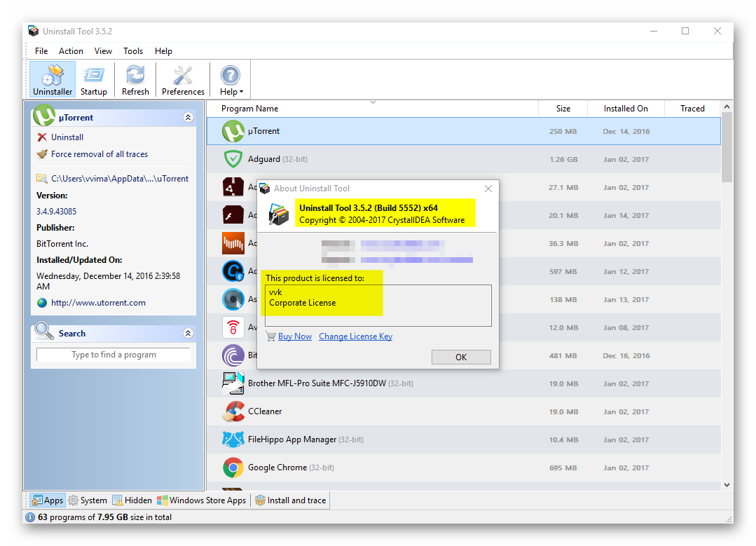
Task: Confirm About dialog with OK
Action: tap(461, 357)
